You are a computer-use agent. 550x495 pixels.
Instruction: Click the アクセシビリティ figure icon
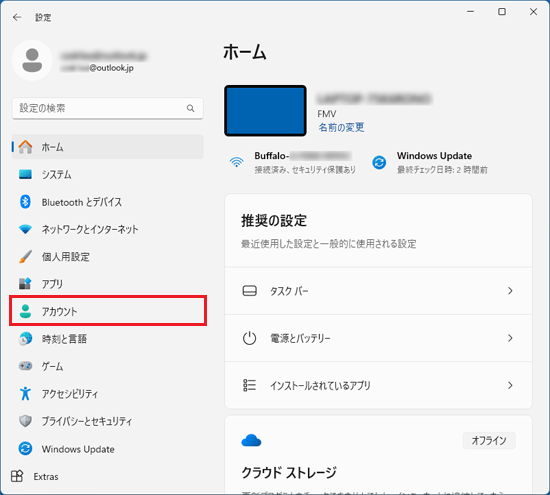click(25, 393)
